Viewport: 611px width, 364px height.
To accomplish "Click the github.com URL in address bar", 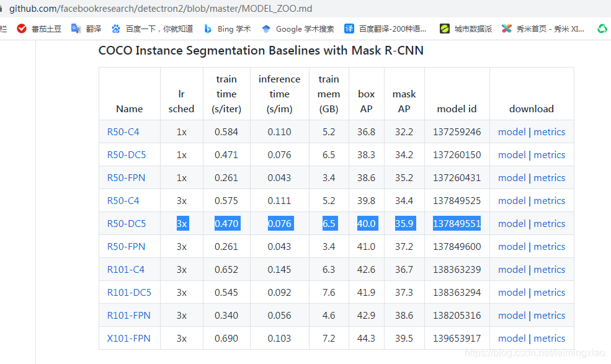I will (x=160, y=9).
